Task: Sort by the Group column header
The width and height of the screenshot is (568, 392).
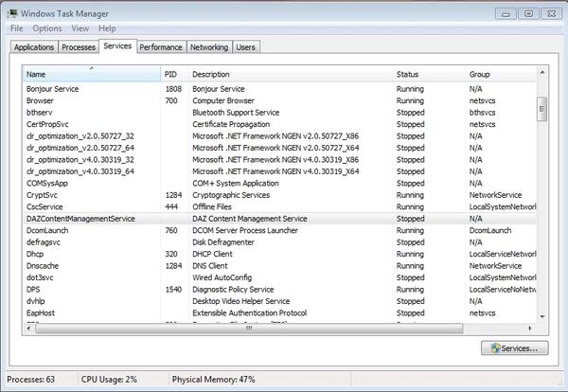Action: pos(501,74)
